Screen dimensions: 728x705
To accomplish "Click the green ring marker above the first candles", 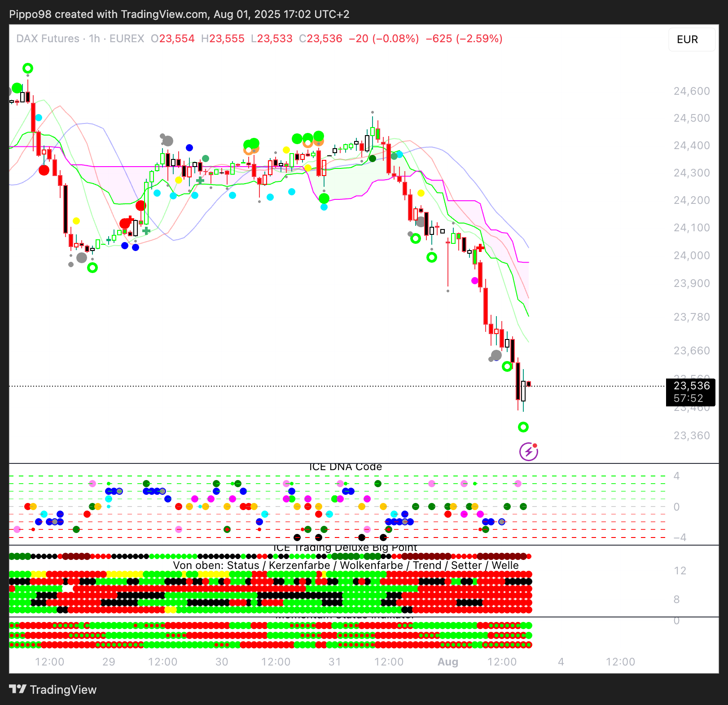I will [28, 68].
